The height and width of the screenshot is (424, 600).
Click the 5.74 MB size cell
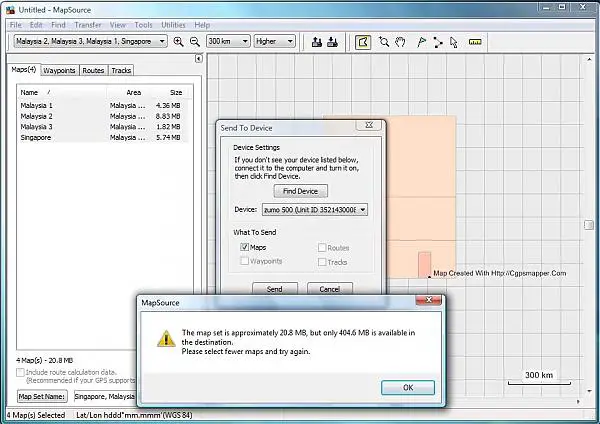point(168,137)
